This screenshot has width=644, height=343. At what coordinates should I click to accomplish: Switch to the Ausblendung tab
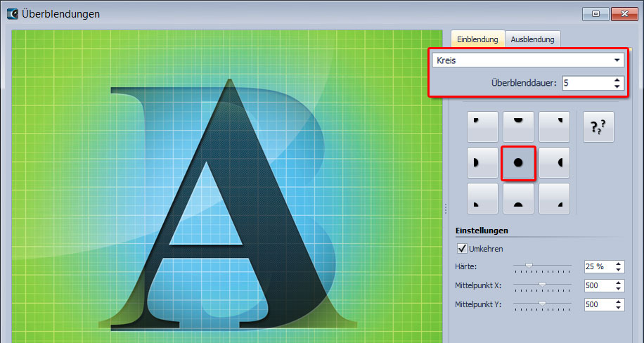[x=532, y=39]
